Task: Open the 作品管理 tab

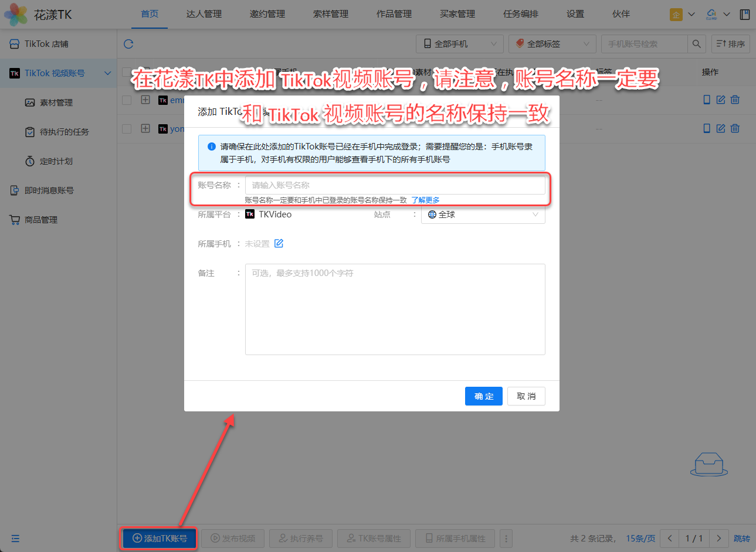Action: pyautogui.click(x=394, y=14)
